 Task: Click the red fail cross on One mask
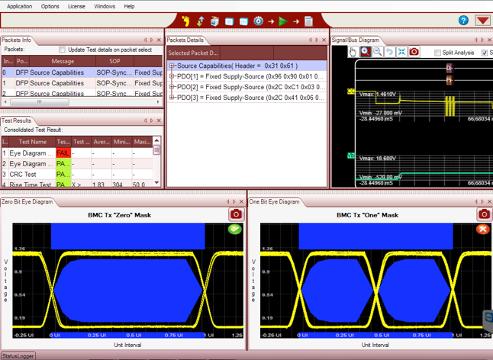(483, 229)
